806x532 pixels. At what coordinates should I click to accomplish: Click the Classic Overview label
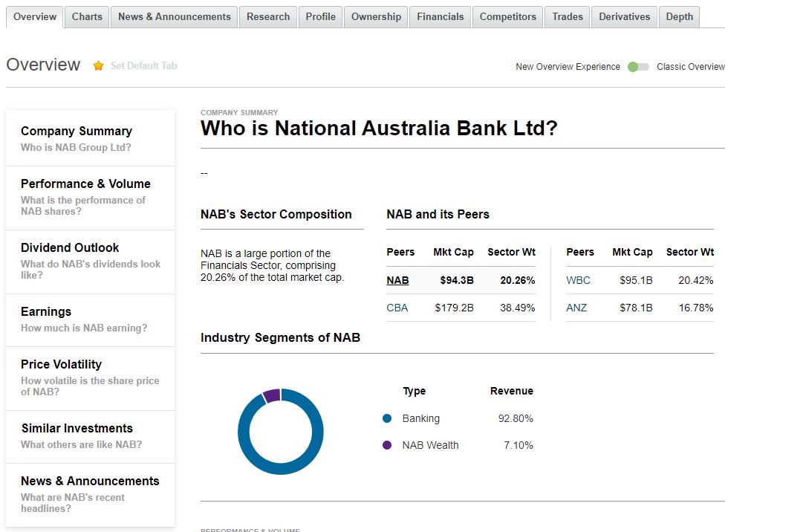coord(690,67)
